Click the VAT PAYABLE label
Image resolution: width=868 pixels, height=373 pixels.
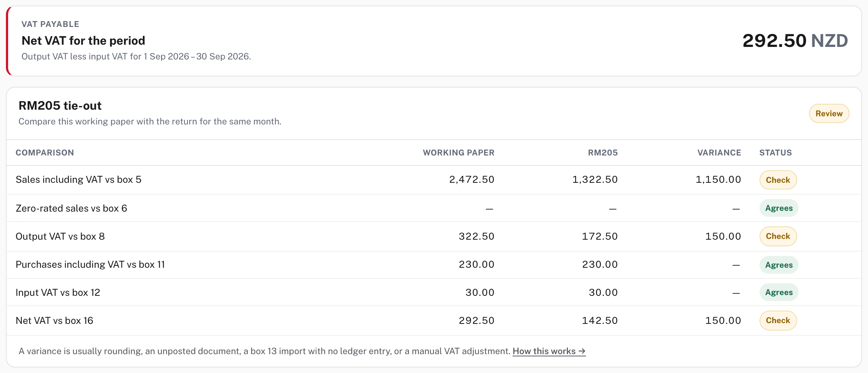pos(50,24)
